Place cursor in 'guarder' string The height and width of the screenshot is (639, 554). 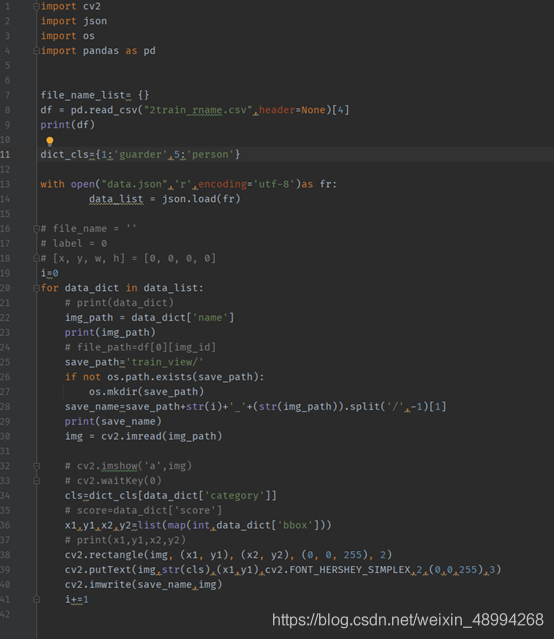click(140, 154)
